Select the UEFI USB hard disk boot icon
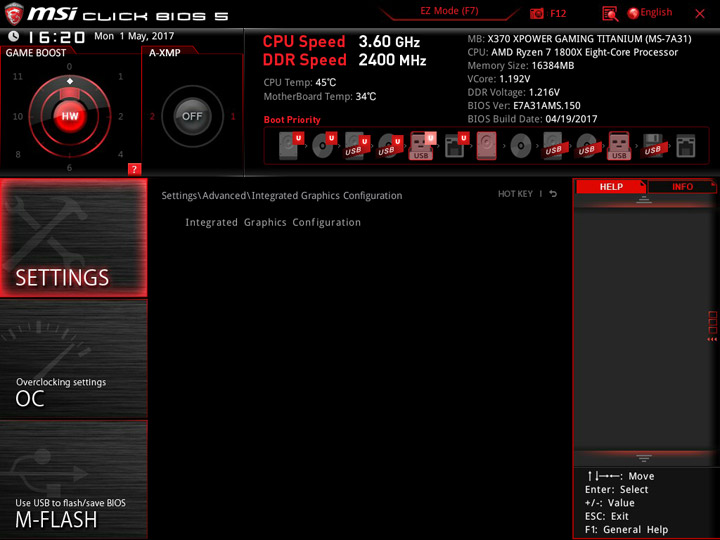The width and height of the screenshot is (720, 540). coord(357,146)
